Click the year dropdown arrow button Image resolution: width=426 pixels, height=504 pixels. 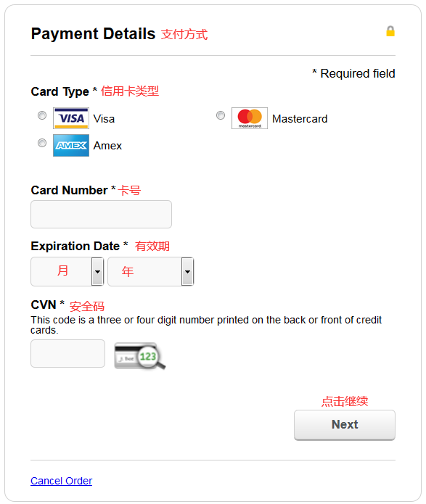(x=187, y=272)
